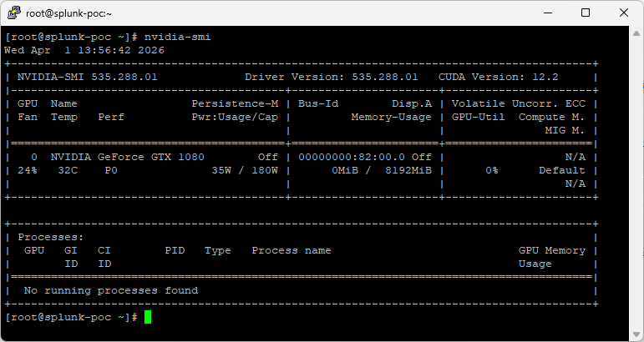Screen dimensions: 644x342
Task: Click the 'Pwr:Usage/Cap' column header
Action: [x=235, y=118]
